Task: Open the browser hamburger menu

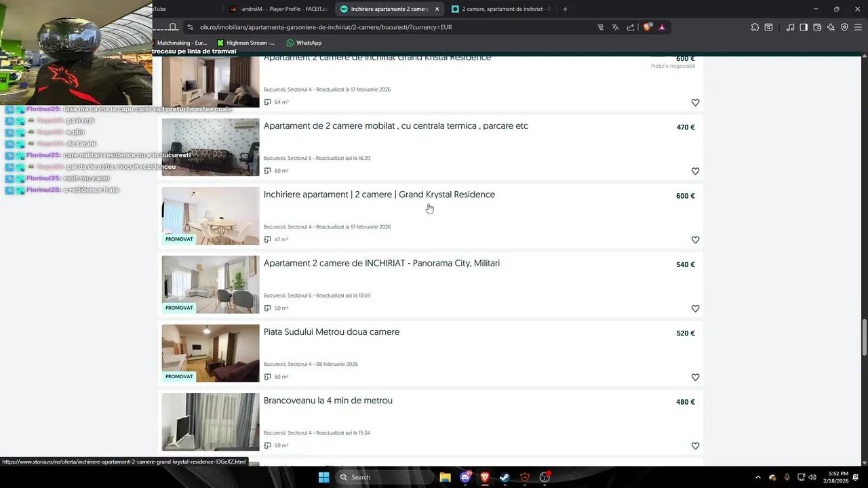Action: (x=858, y=27)
